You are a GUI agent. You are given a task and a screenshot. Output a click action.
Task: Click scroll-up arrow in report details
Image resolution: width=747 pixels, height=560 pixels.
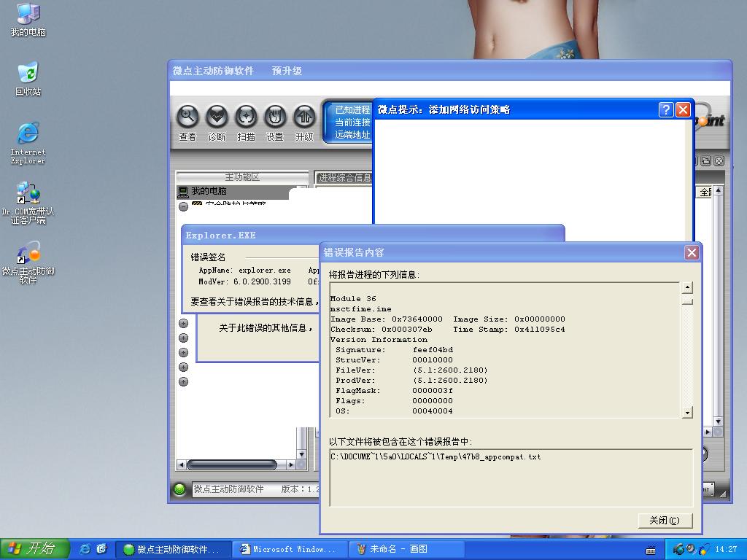click(x=687, y=287)
